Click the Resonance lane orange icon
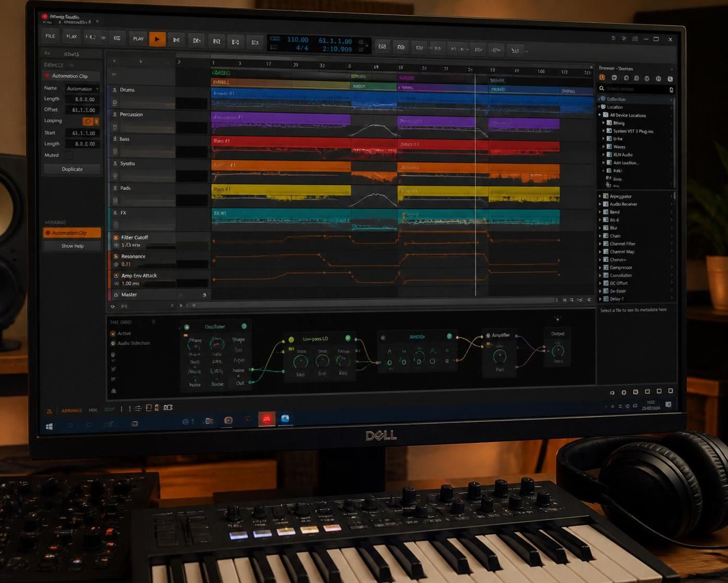This screenshot has height=583, width=728. pyautogui.click(x=116, y=256)
